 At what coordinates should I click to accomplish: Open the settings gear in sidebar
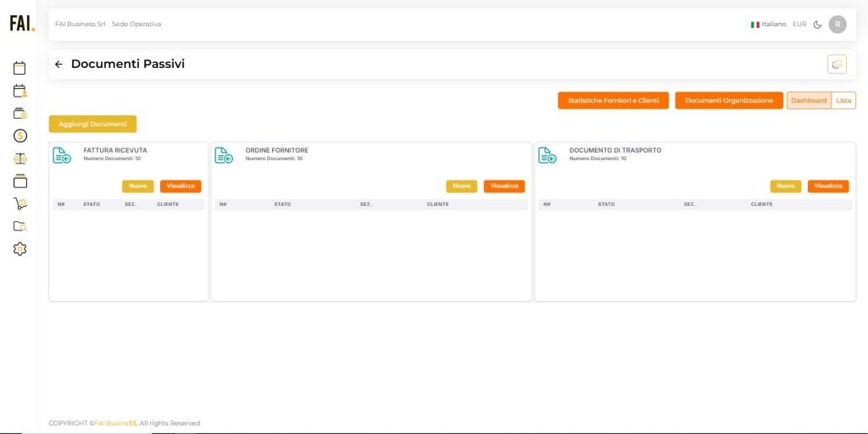pyautogui.click(x=20, y=249)
